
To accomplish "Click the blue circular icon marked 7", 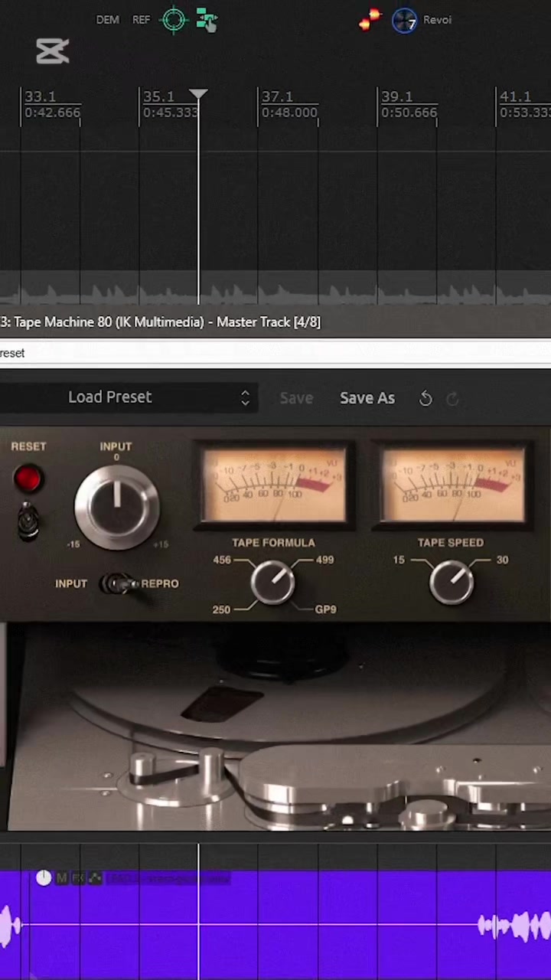I will click(x=404, y=21).
